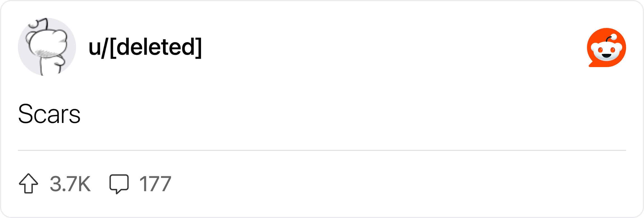Image resolution: width=644 pixels, height=218 pixels.
Task: Click the upvote arrow icon
Action: [29, 183]
